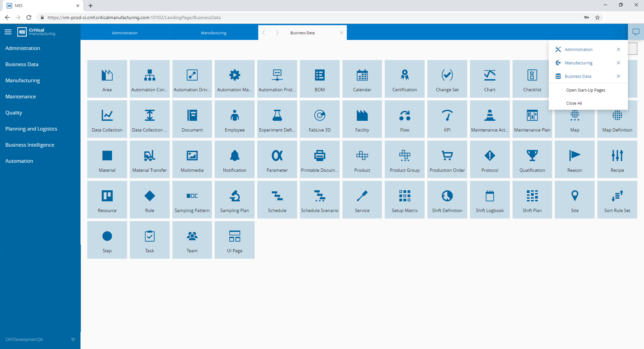Click the Notification bell tile
Screen dimensions: 644x349
tap(234, 159)
